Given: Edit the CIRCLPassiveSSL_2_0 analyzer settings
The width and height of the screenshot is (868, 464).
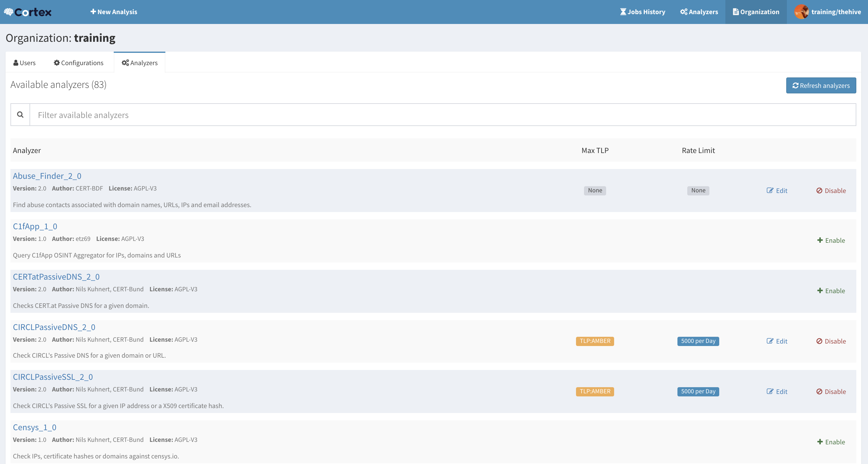Looking at the screenshot, I should [x=777, y=391].
